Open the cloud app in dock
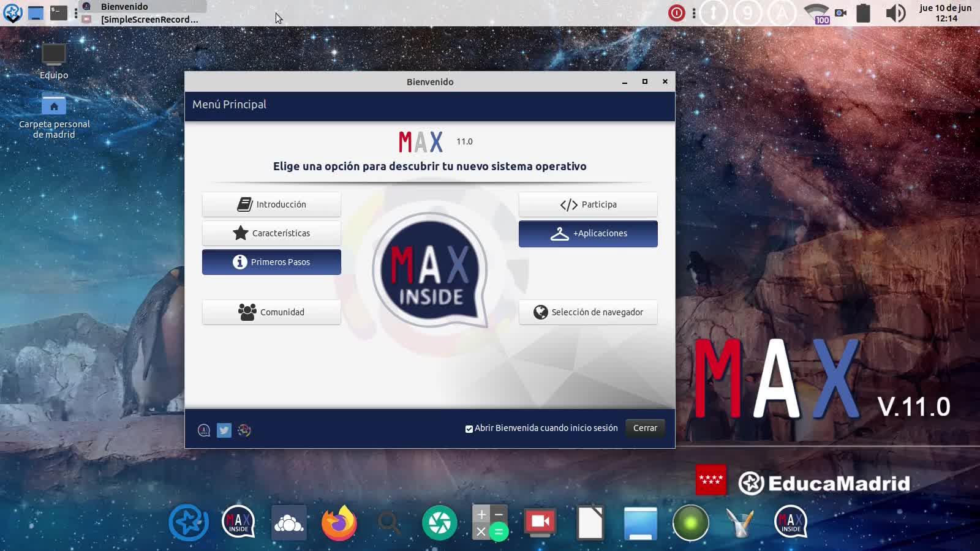The image size is (980, 551). [x=289, y=523]
